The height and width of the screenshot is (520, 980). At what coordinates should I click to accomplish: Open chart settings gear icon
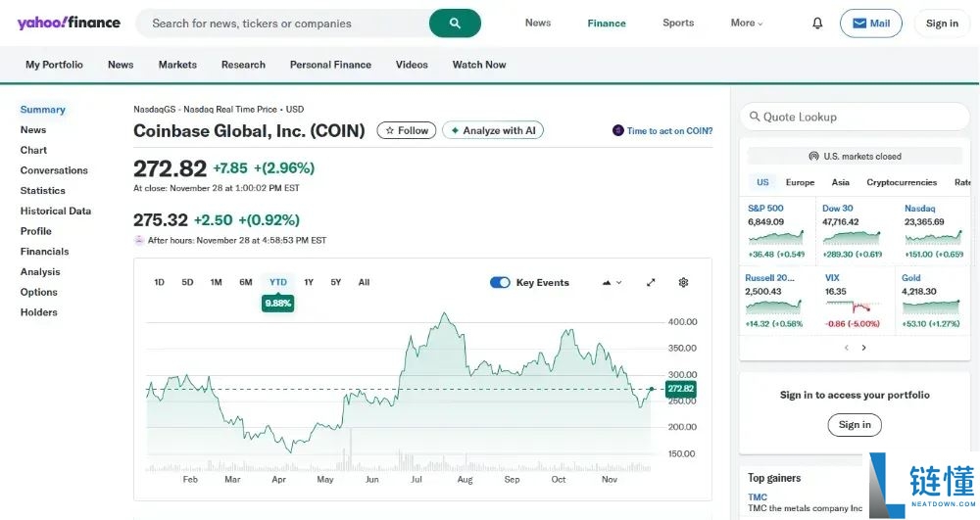(683, 282)
